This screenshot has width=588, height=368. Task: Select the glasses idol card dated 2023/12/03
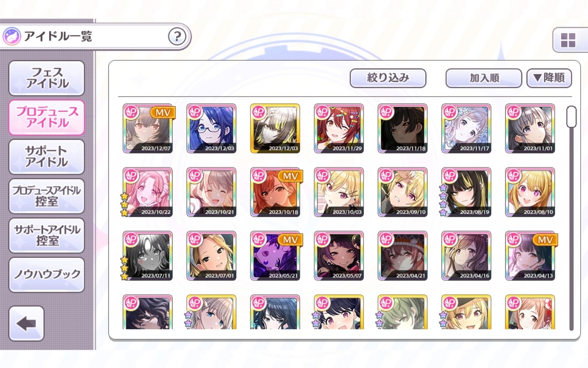[x=211, y=129]
